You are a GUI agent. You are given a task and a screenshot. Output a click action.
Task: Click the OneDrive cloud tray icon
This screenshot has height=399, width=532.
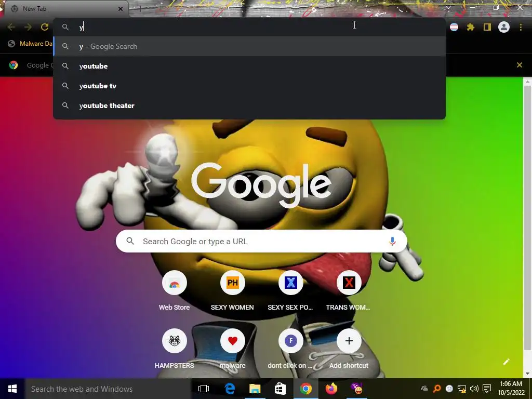424,389
